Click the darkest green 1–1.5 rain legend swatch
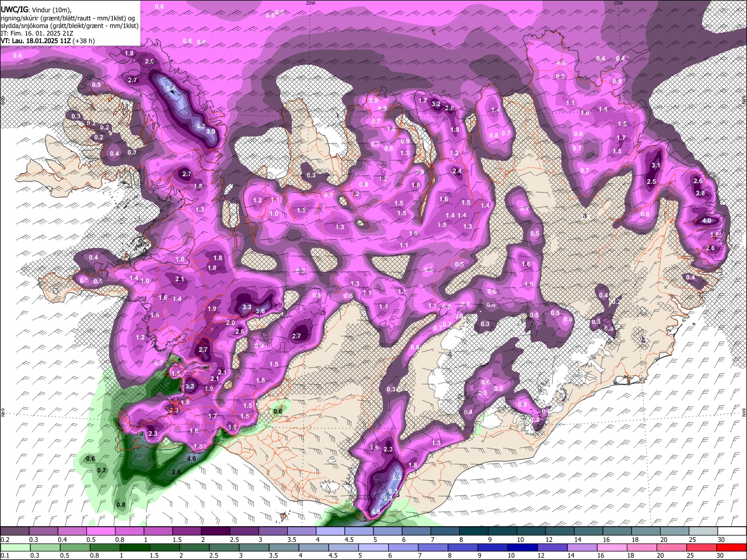Screen dimensions: 747x560 [134, 547]
